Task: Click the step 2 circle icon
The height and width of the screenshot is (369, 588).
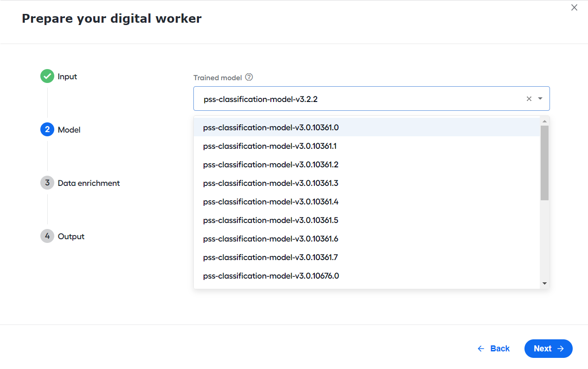Action: click(47, 130)
